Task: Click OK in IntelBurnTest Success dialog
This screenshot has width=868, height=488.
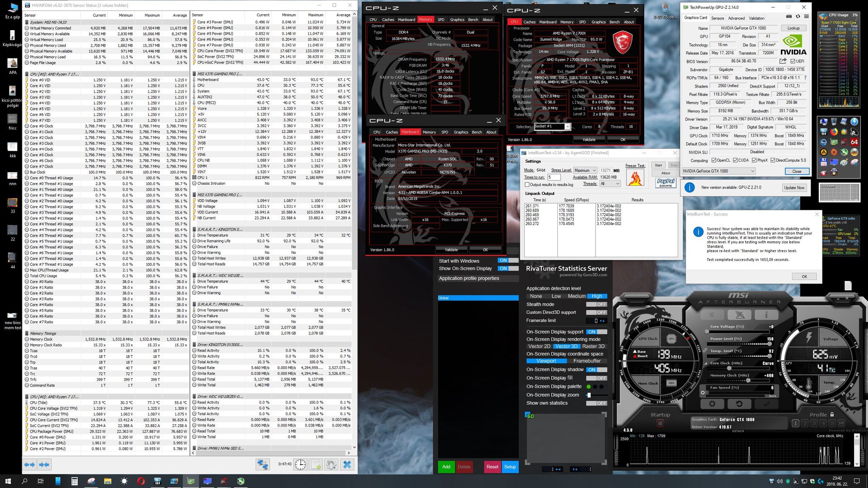Action: (x=804, y=276)
